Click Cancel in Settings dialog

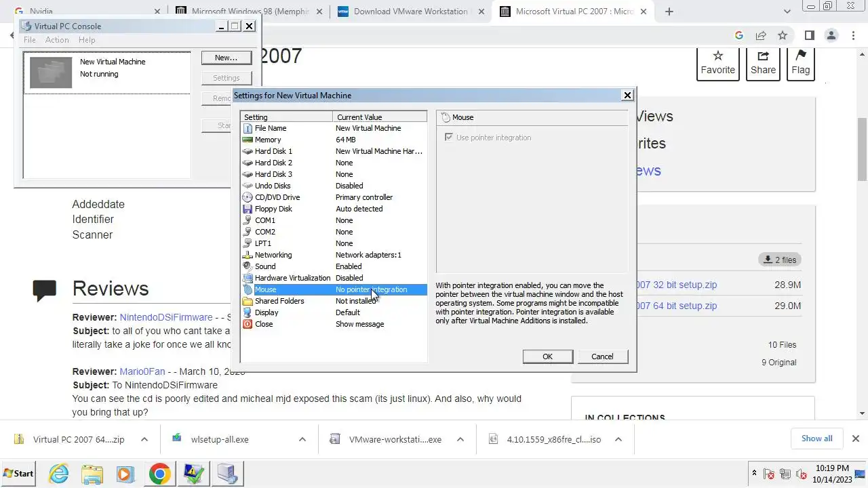coord(602,357)
